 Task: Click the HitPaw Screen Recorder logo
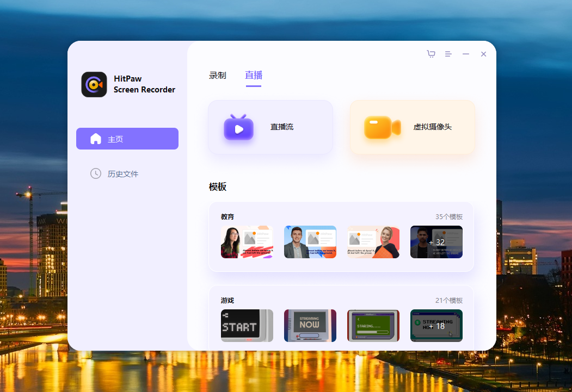click(x=94, y=84)
